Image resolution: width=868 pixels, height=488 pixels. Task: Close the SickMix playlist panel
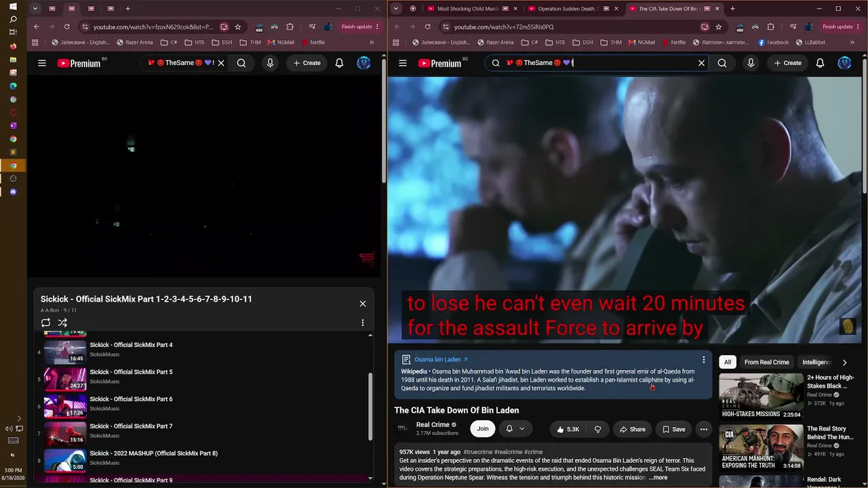point(363,304)
